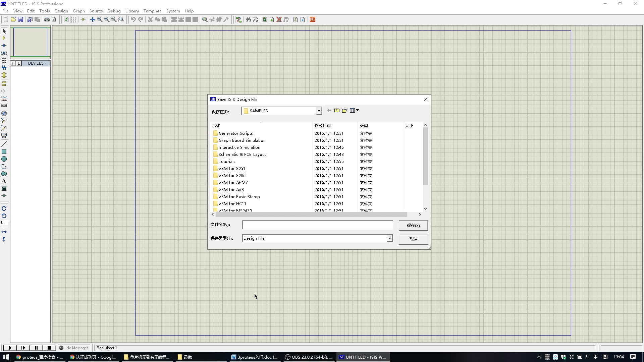The height and width of the screenshot is (362, 644).
Task: Toggle the Wire Autorouter toolbar icon
Action: pyautogui.click(x=238, y=19)
